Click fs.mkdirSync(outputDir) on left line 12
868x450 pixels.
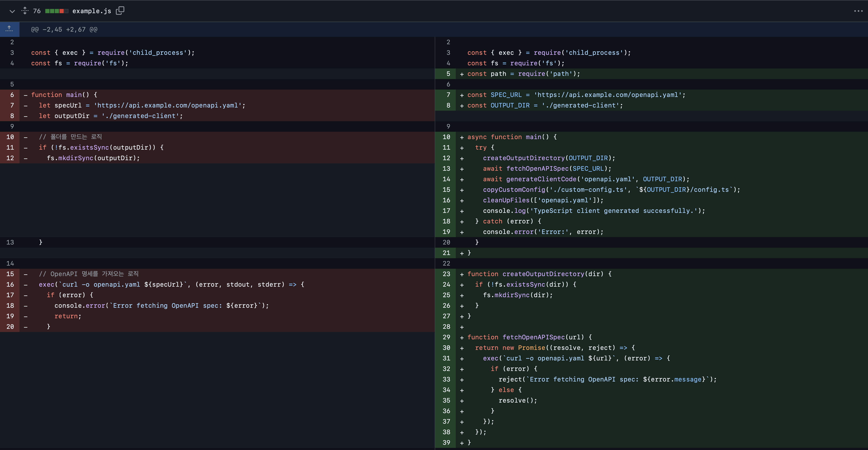point(93,158)
